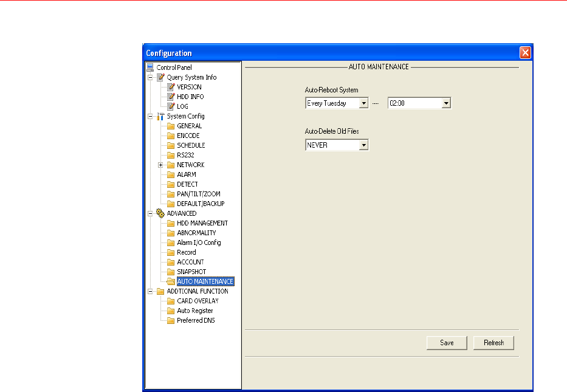Screen dimensions: 567x392
Task: Click the Preferred DNS folder icon
Action: [x=171, y=321]
